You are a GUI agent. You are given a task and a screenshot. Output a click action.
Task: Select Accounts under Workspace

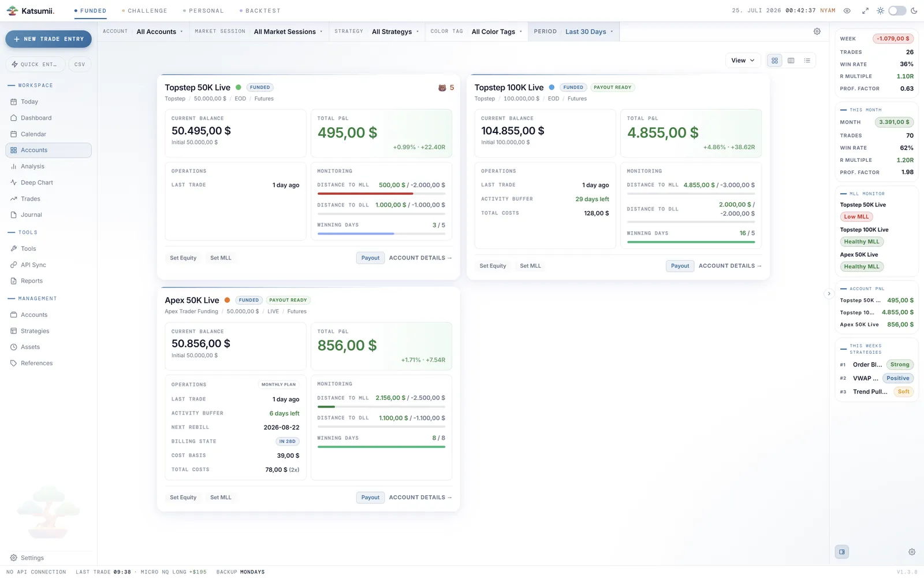click(x=49, y=150)
